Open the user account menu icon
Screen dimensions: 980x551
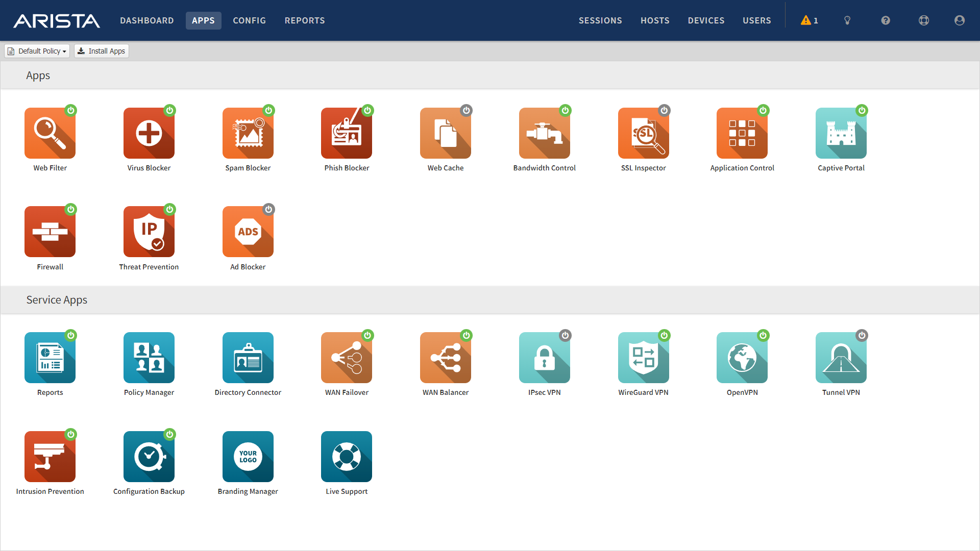point(959,20)
